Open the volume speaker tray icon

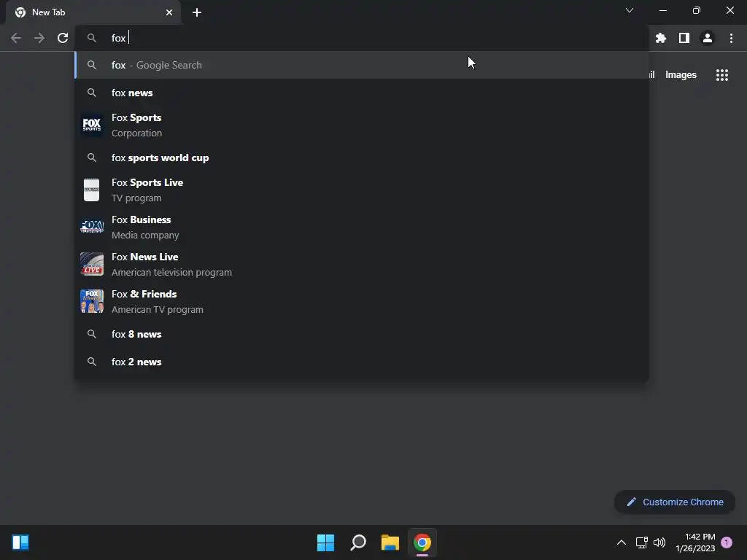(x=659, y=542)
